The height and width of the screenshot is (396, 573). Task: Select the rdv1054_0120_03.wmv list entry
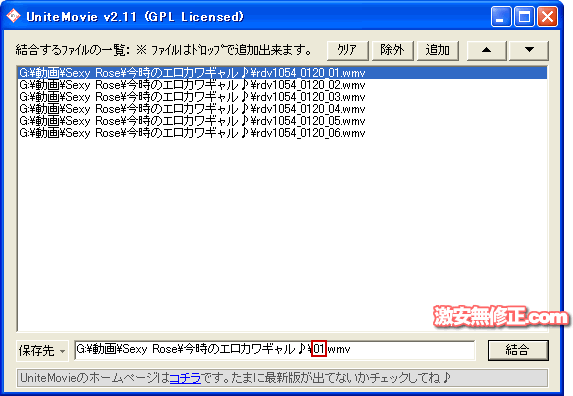(282, 97)
